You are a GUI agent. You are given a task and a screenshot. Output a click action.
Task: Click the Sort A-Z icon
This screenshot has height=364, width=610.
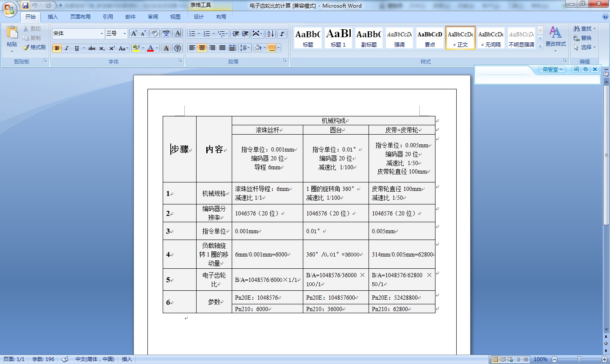pos(271,34)
